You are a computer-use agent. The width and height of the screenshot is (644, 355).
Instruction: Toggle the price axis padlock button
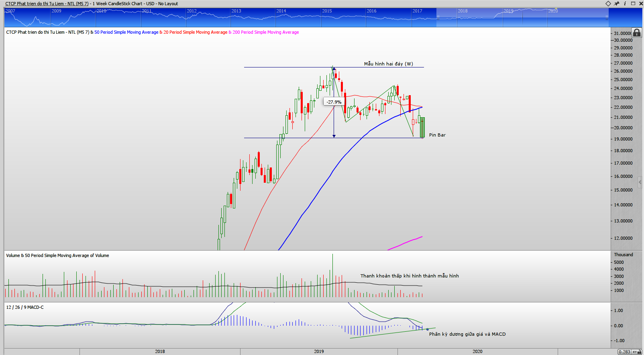637,33
